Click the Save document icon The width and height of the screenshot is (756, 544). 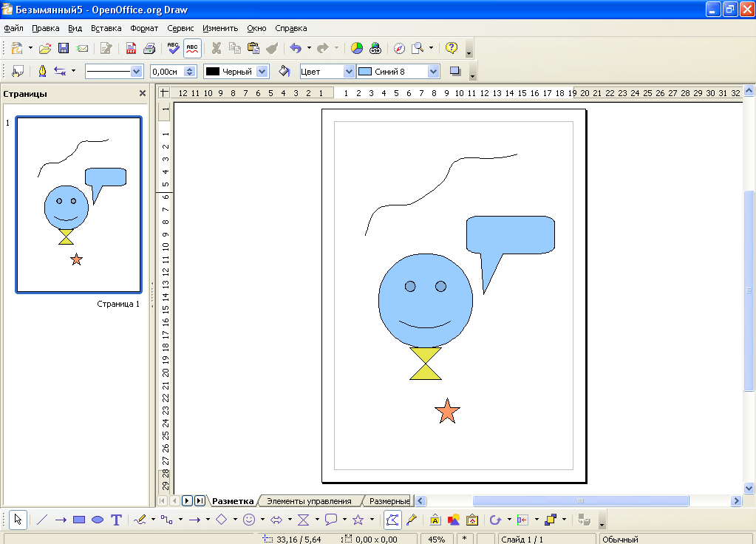[64, 49]
